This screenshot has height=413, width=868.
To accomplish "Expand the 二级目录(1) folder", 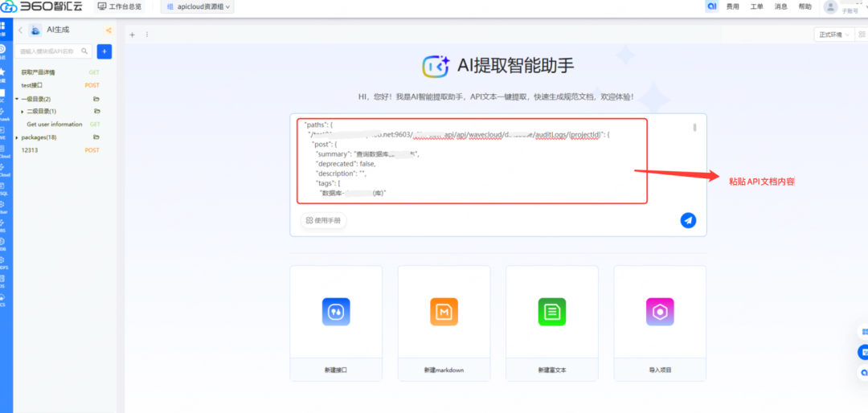I will point(23,112).
